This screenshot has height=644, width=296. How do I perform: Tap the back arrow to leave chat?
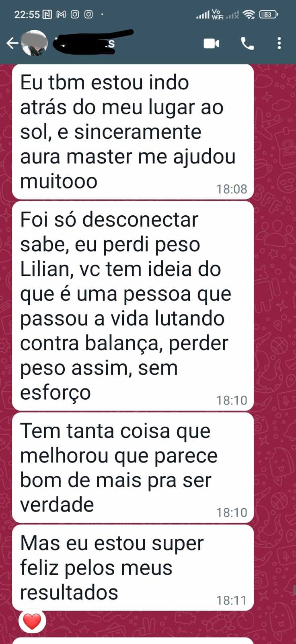[x=12, y=43]
